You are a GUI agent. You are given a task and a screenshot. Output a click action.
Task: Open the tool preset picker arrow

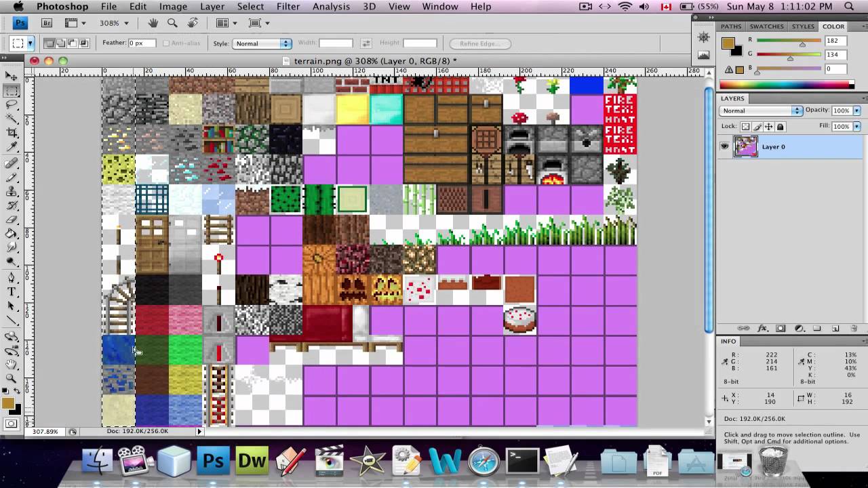[x=30, y=43]
